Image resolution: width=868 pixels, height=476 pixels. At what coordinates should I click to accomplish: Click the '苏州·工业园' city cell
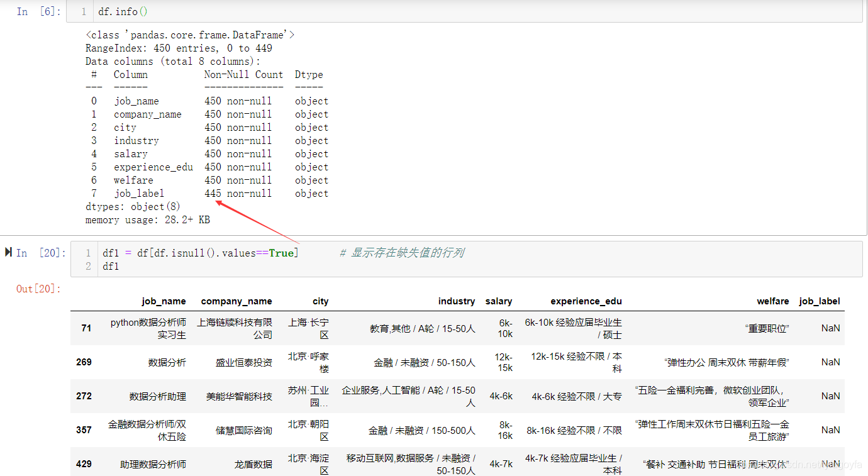(308, 396)
